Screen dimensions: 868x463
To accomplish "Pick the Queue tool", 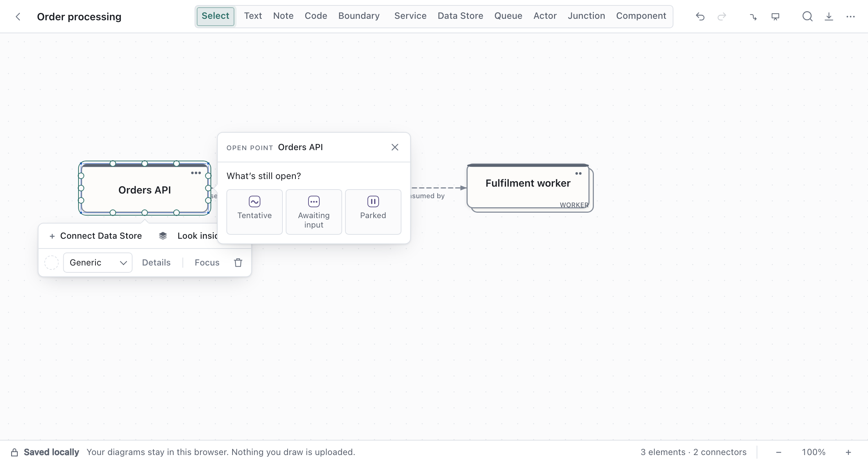I will [x=508, y=16].
